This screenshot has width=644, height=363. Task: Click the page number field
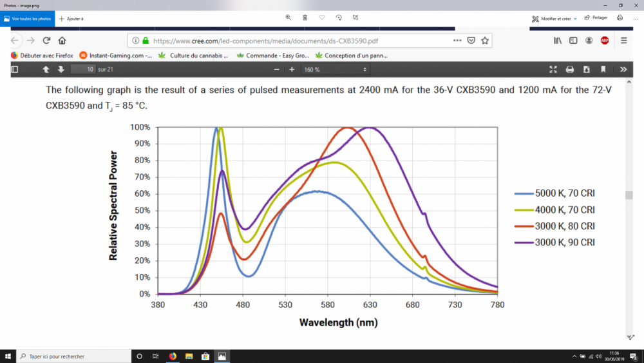pyautogui.click(x=83, y=70)
